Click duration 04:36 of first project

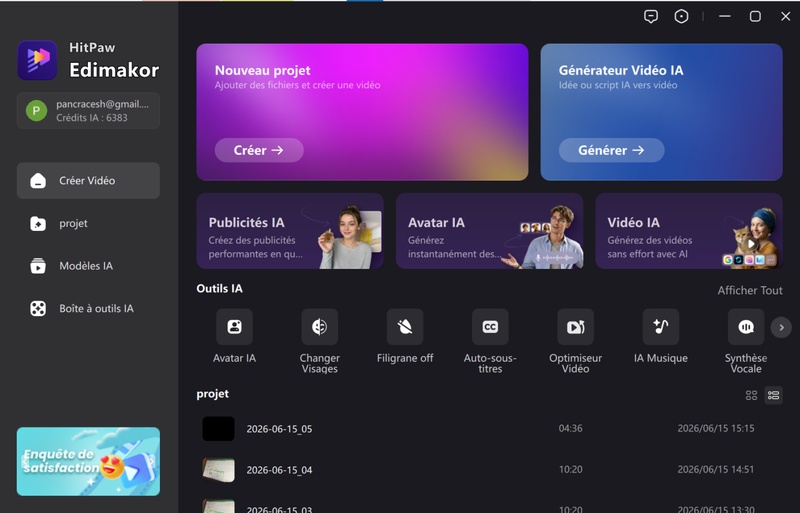(x=570, y=428)
